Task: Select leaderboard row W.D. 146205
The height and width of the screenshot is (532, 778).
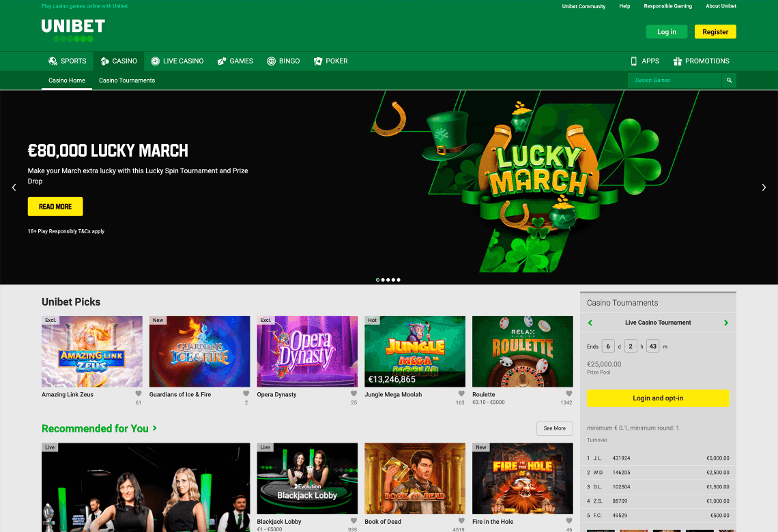Action: tap(658, 473)
